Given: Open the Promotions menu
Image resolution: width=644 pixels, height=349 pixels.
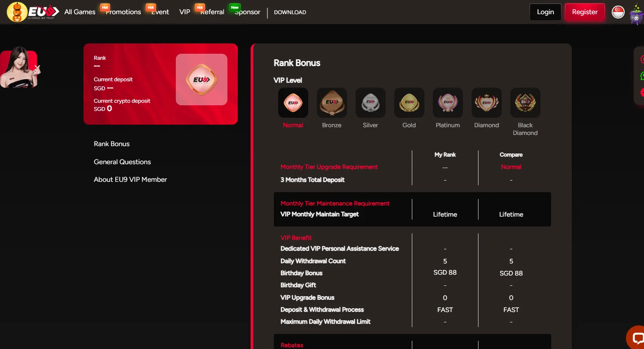Looking at the screenshot, I should 123,12.
